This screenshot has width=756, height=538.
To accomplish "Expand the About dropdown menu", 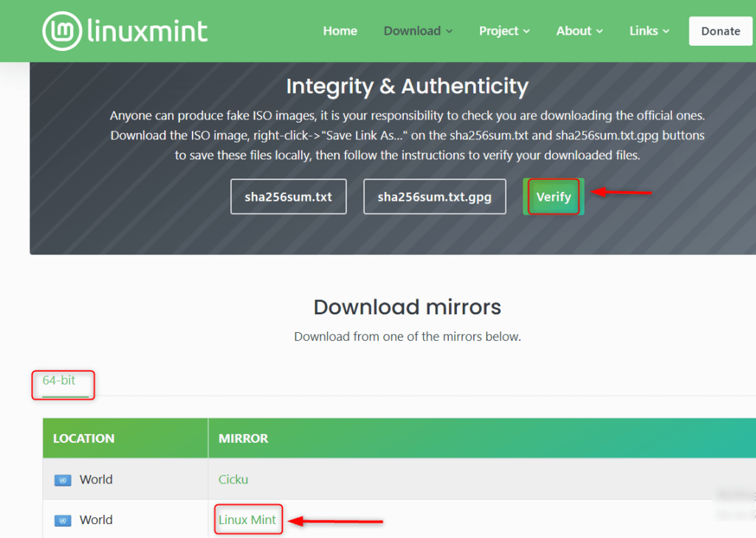I will pyautogui.click(x=578, y=31).
